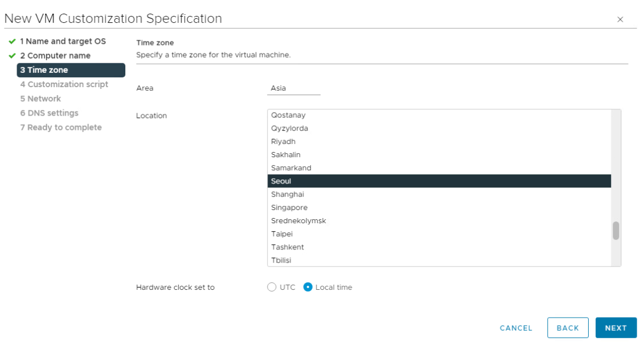The height and width of the screenshot is (345, 644).
Task: Choose Singapore as the location
Action: 289,208
